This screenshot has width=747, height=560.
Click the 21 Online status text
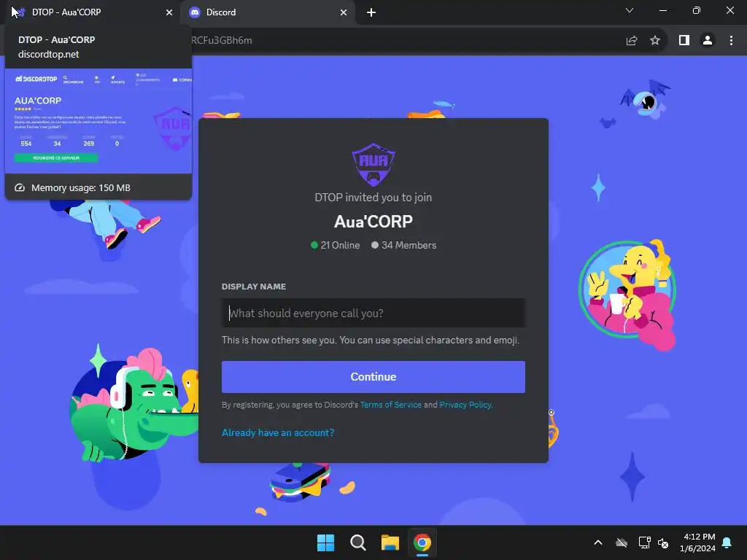(x=340, y=245)
